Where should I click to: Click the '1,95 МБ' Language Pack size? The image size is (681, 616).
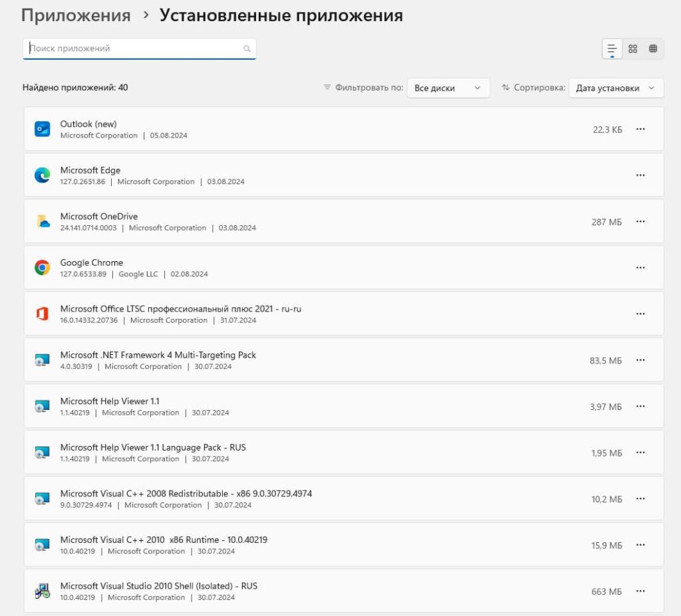(607, 453)
